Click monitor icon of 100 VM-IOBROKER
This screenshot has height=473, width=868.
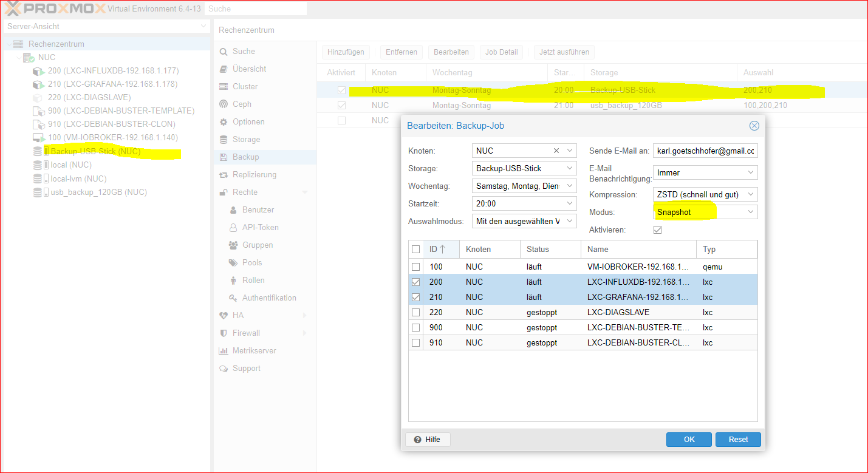coord(38,137)
